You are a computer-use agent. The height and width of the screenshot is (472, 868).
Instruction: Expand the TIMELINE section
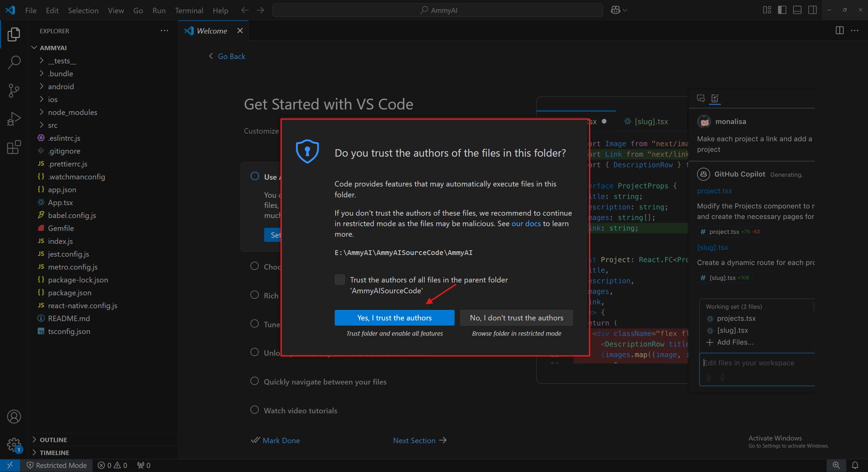54,453
